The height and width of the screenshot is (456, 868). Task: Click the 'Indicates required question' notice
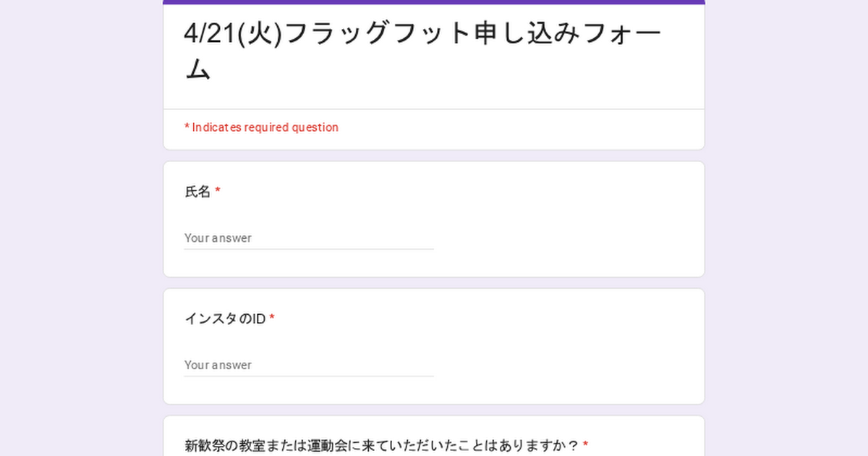pos(261,127)
